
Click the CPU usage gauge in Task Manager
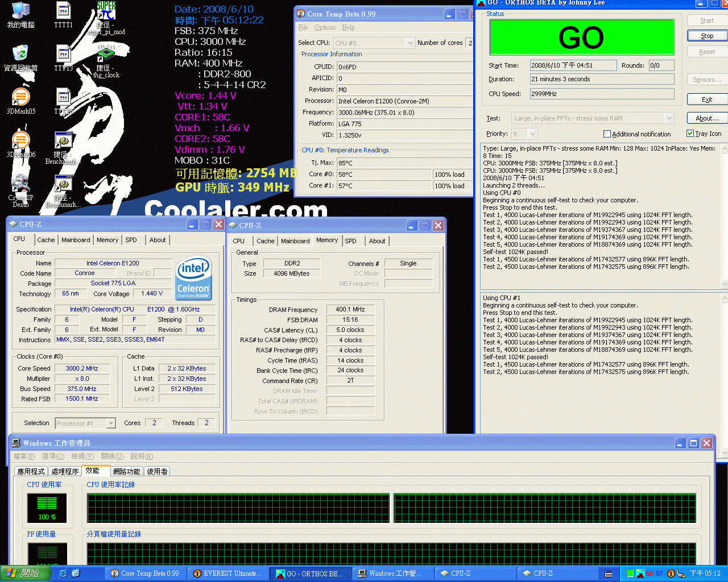pos(47,508)
